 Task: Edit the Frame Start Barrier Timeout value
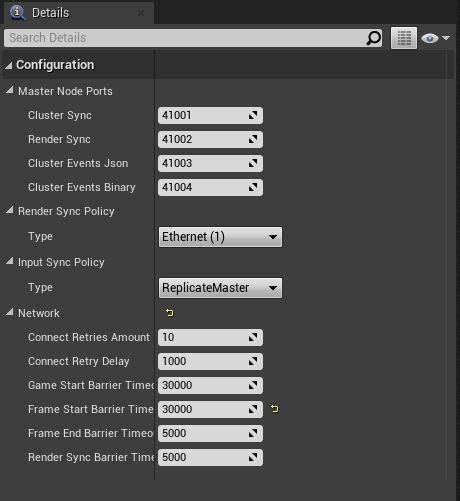210,409
